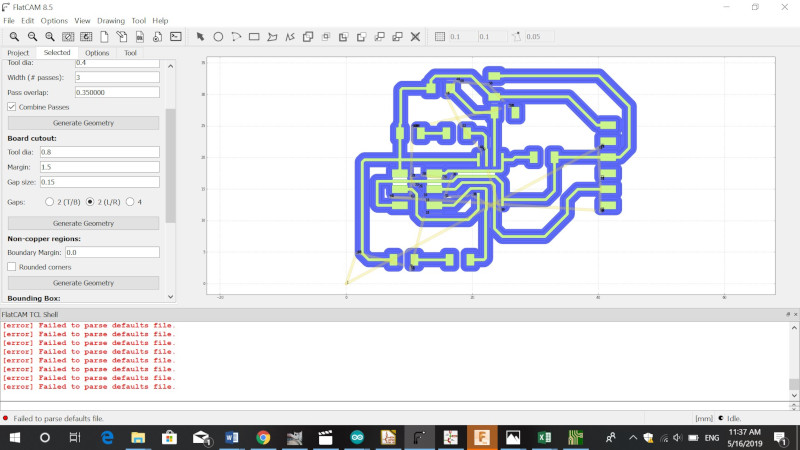Switch to the Tool panel tab

[130, 53]
